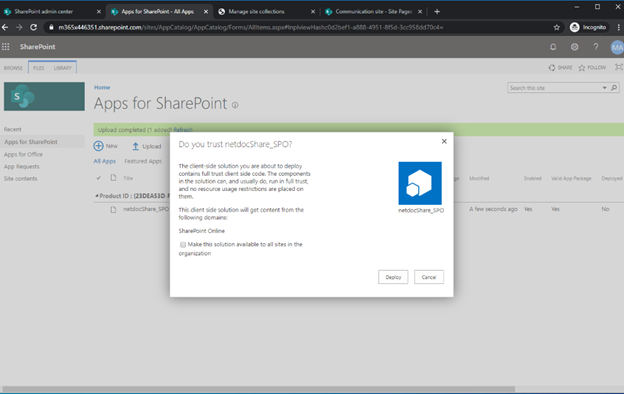The width and height of the screenshot is (624, 394).
Task: Click the Upload button
Action: 146,146
